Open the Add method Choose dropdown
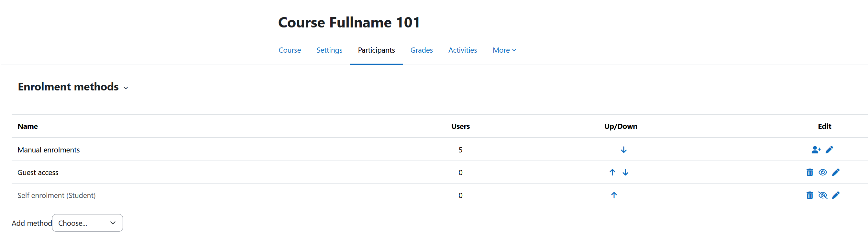 click(87, 223)
